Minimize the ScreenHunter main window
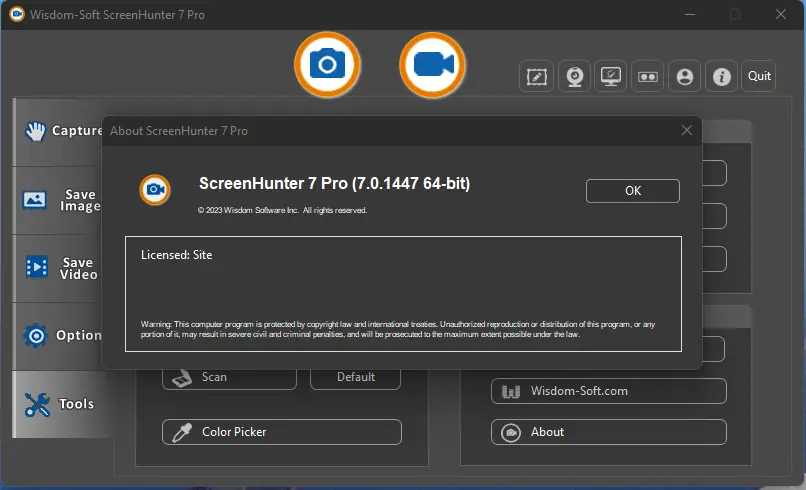806x490 pixels. pos(690,14)
